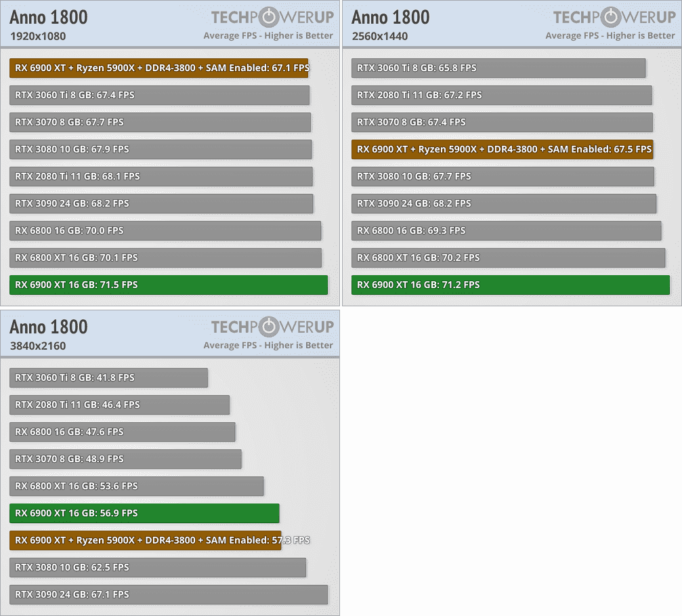Select the green RX 6900 XT 71.2 FPS bar

tap(511, 285)
